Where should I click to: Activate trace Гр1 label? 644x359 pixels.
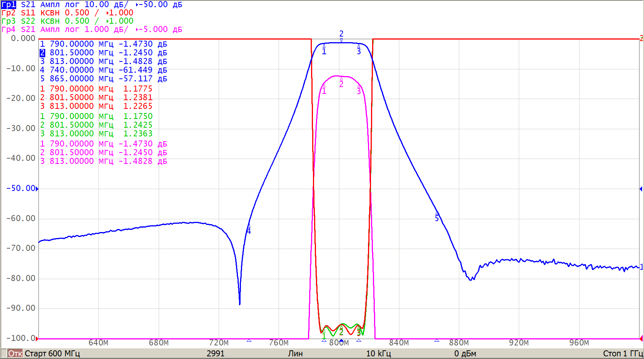pyautogui.click(x=9, y=5)
